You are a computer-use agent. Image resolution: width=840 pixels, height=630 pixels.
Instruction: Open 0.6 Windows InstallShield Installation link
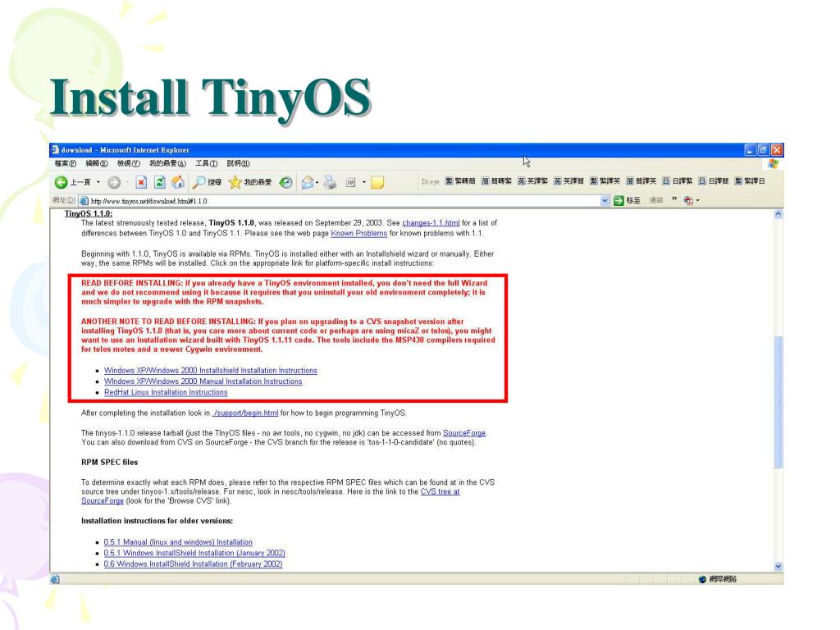[193, 564]
